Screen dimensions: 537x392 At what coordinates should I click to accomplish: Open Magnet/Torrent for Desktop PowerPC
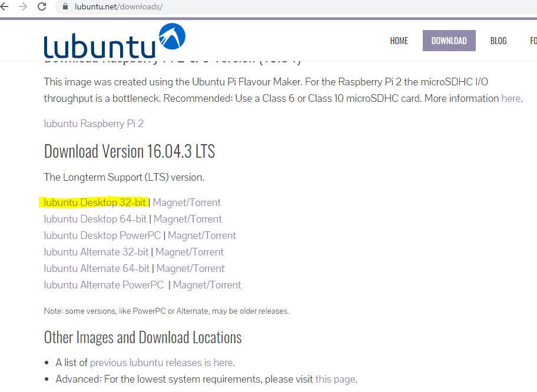pyautogui.click(x=202, y=235)
